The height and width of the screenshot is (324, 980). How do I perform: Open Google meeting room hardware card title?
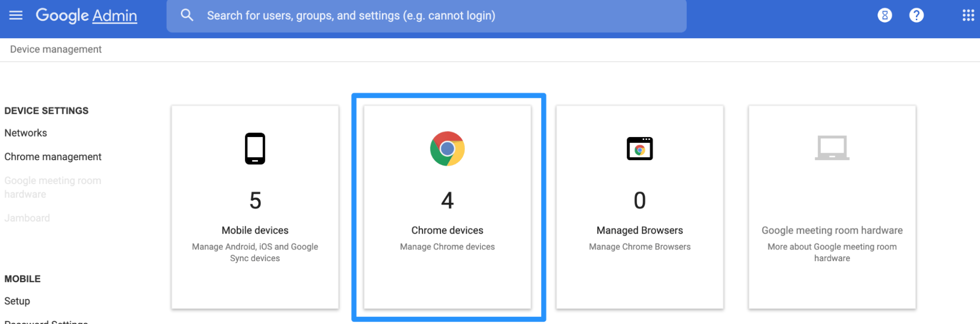(832, 230)
